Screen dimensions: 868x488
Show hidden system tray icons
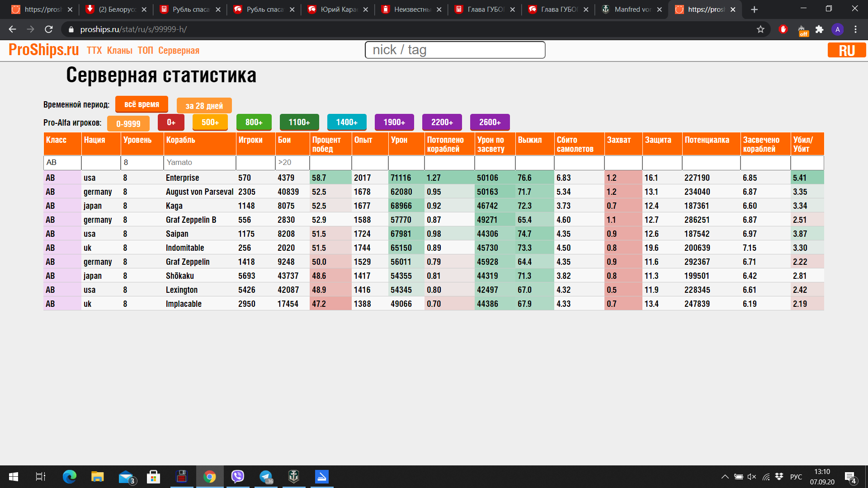(x=725, y=477)
